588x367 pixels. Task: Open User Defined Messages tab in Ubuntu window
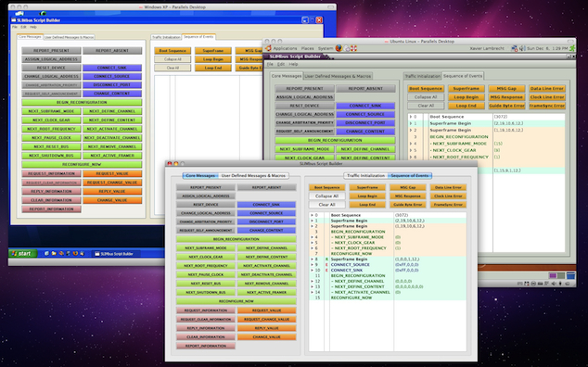338,76
